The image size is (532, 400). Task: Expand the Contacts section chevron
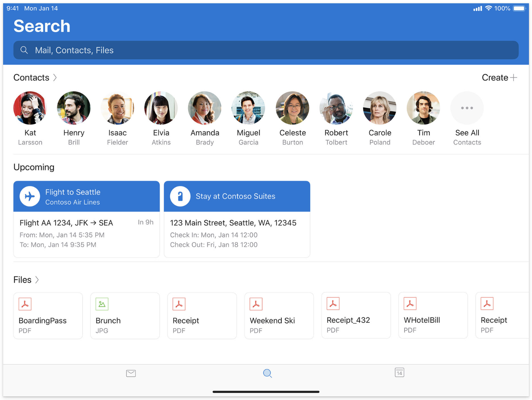(55, 78)
